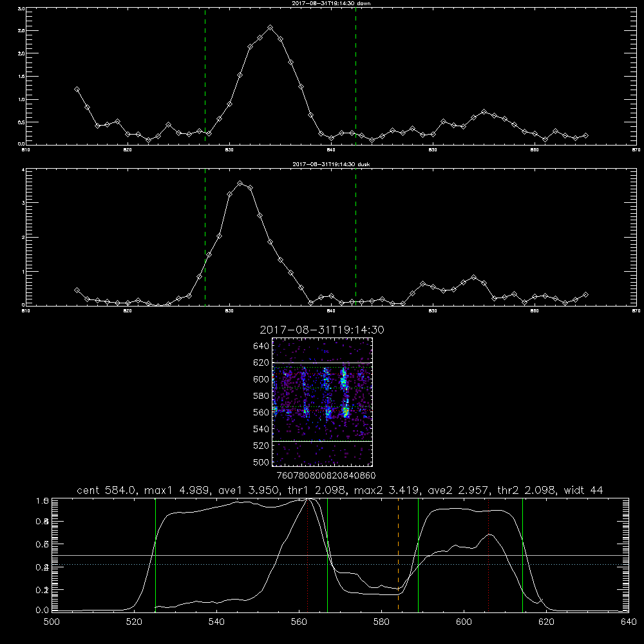Click the 540 label on the spectrogram y-axis
Image resolution: width=644 pixels, height=644 pixels.
261,429
